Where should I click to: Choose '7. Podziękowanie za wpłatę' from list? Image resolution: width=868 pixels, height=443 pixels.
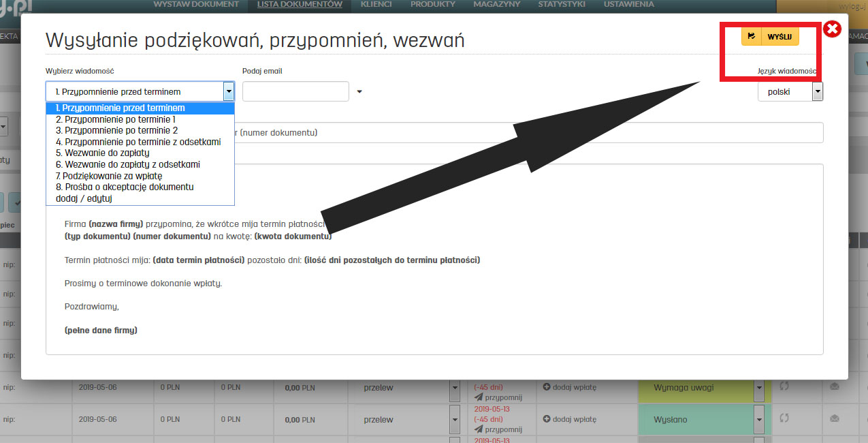109,176
